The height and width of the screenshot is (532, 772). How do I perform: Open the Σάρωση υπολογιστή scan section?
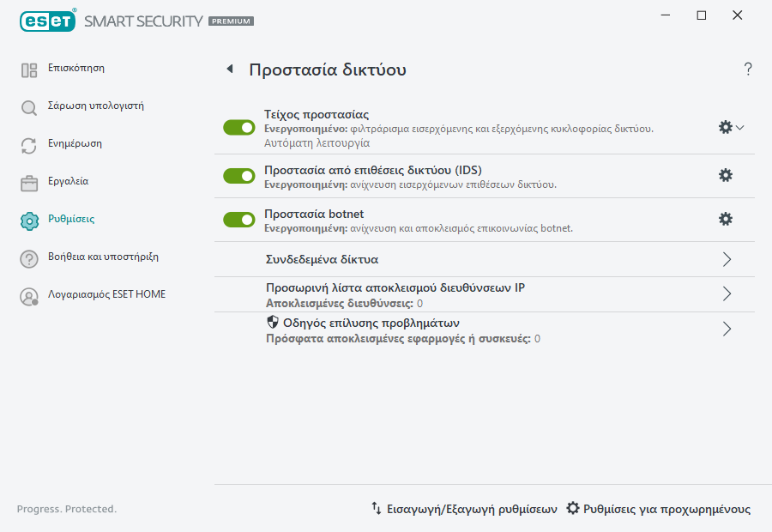(x=94, y=106)
